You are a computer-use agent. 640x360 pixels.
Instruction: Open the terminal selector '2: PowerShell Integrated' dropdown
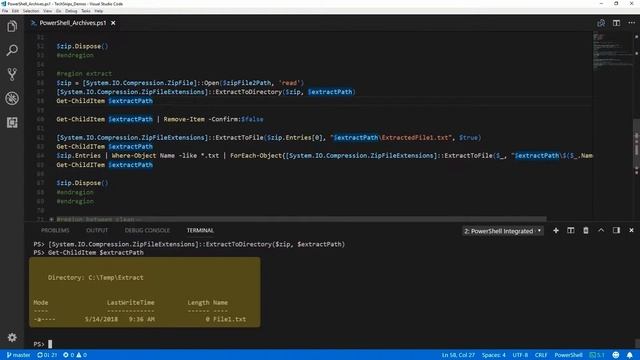(503, 231)
